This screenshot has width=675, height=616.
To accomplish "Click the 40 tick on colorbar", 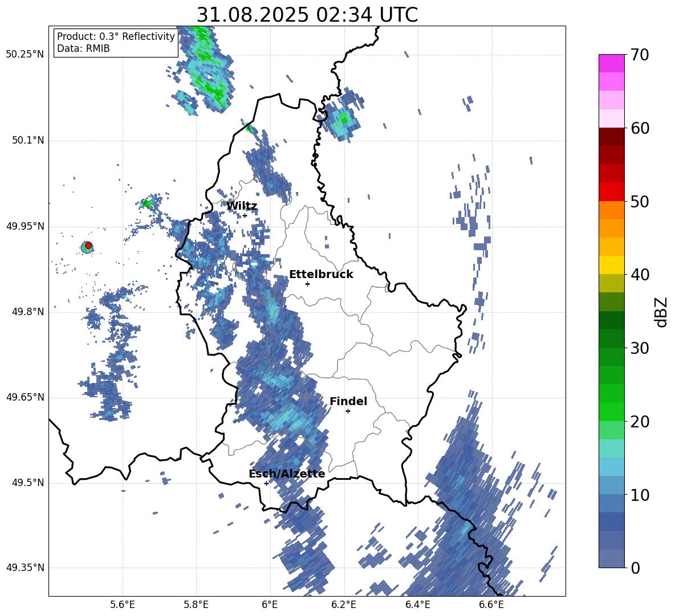I will tap(640, 275).
